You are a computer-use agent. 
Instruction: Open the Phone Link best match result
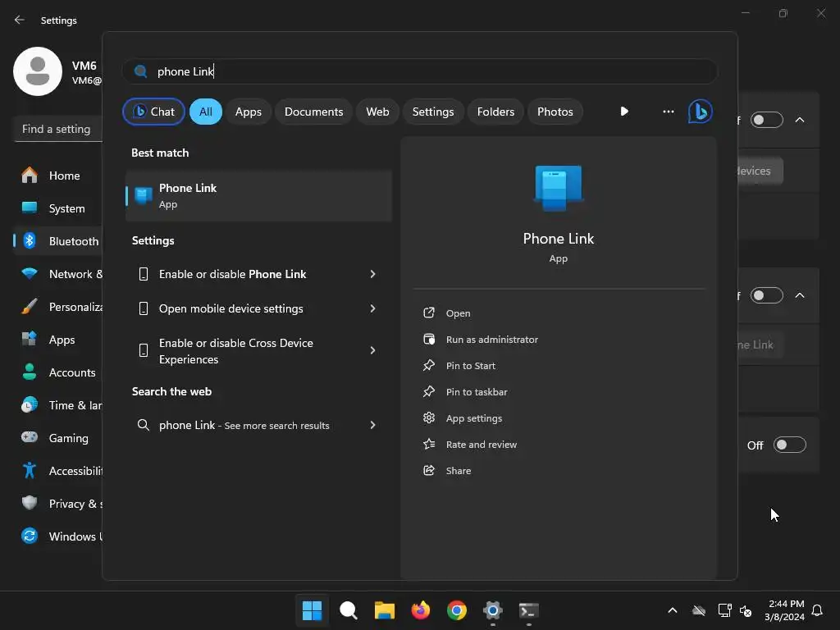pos(258,196)
